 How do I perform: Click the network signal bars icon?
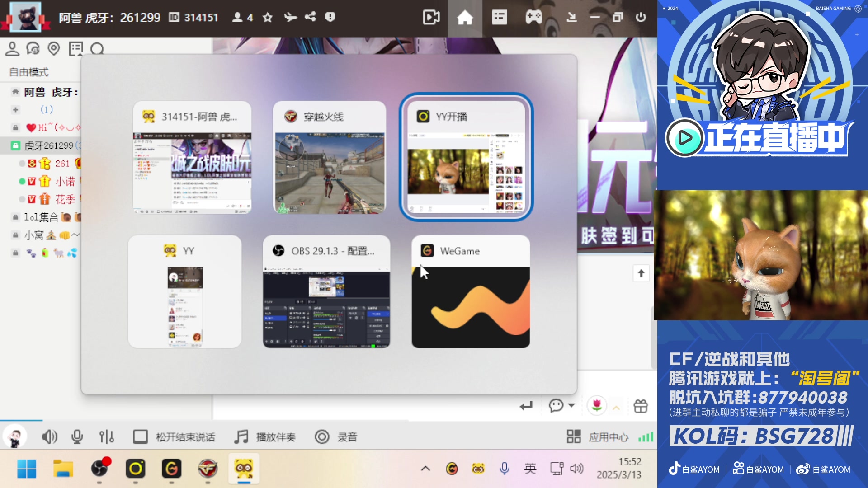click(646, 437)
